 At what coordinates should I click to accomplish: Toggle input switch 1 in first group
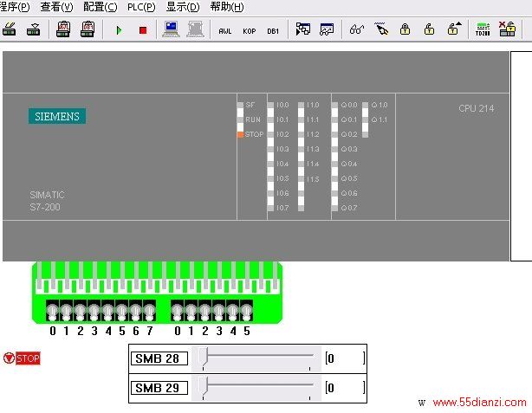point(66,311)
